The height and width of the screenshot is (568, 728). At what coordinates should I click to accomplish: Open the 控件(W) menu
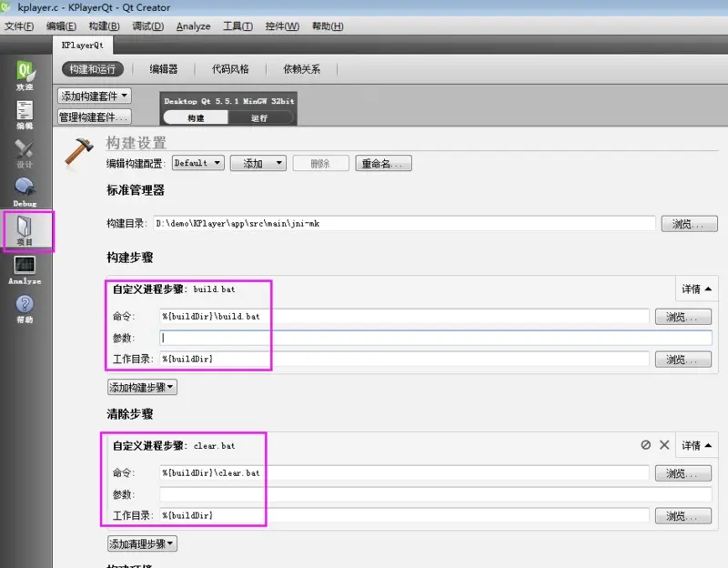tap(282, 26)
